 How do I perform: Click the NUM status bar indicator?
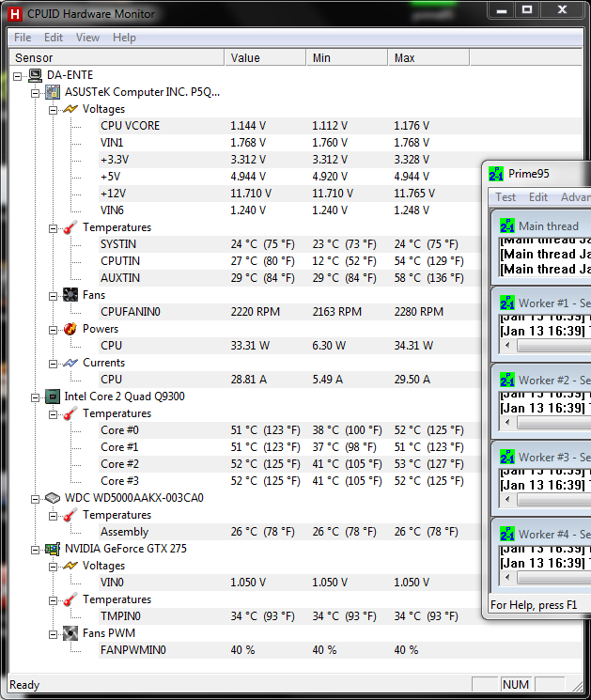click(516, 684)
